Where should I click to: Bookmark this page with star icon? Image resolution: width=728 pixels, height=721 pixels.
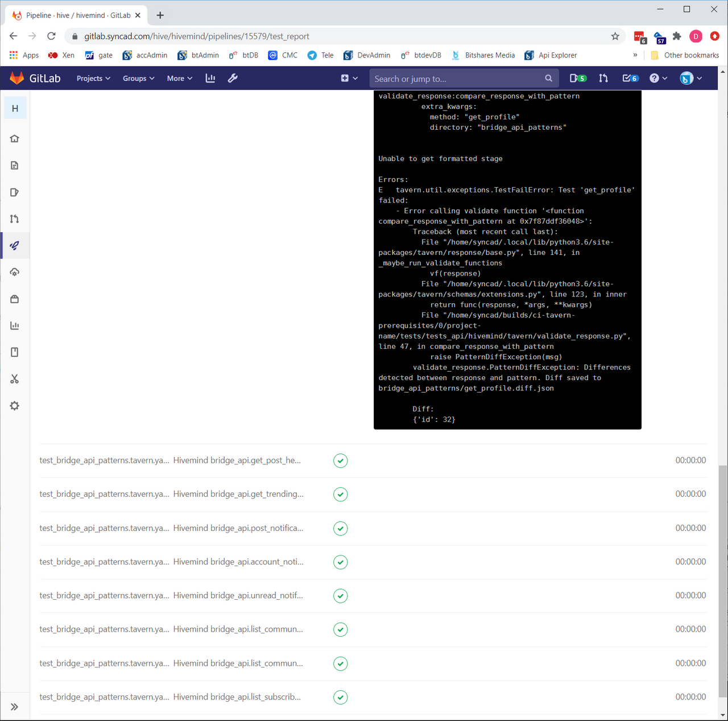[615, 36]
